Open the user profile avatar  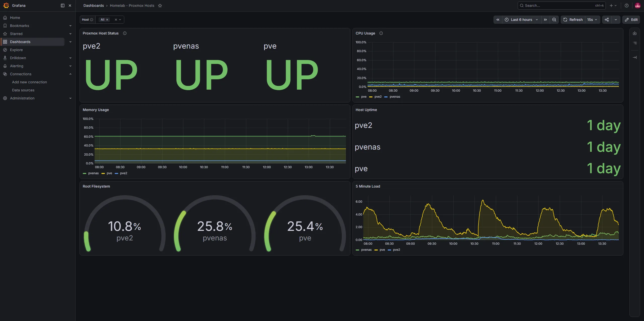pos(637,6)
